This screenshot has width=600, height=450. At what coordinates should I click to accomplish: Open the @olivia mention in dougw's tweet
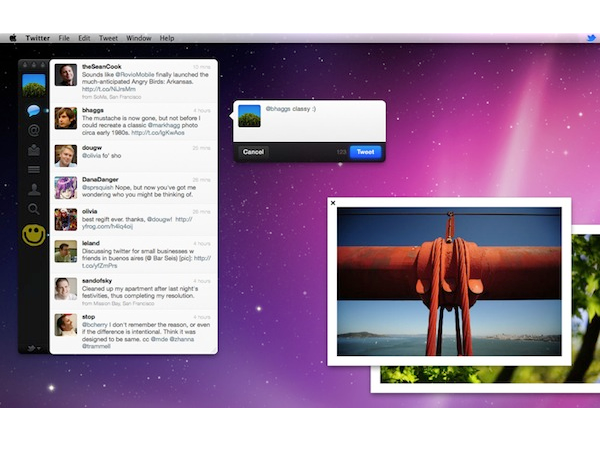click(91, 156)
